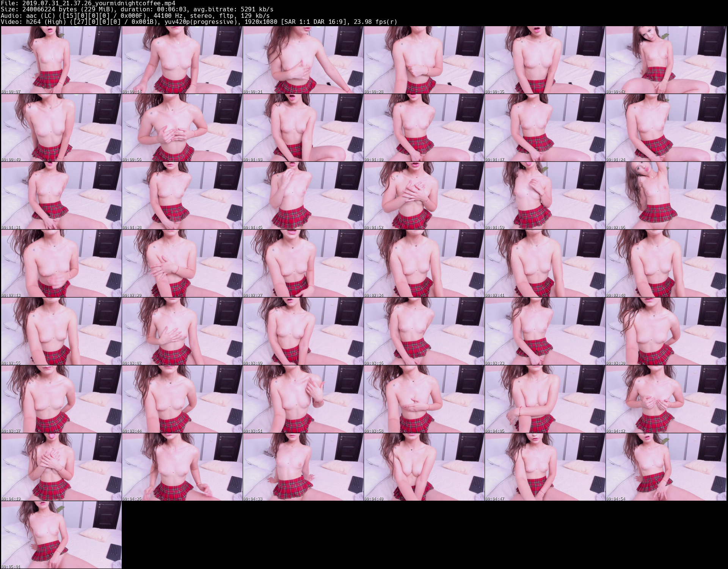This screenshot has width=728, height=569.
Task: Pick the thumbnail at 00:02:55
Action: pos(61,331)
